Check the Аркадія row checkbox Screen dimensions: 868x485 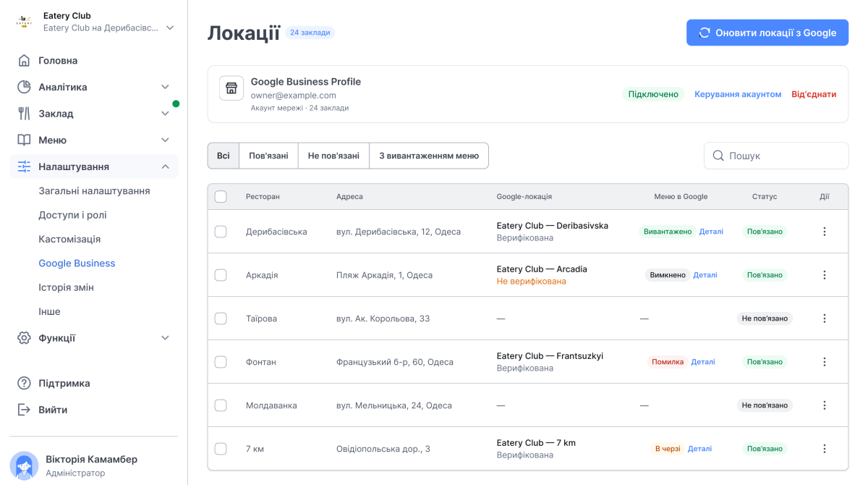tap(221, 275)
